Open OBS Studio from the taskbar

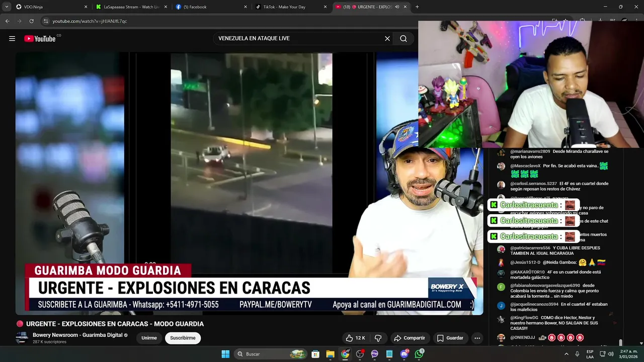pos(360,354)
